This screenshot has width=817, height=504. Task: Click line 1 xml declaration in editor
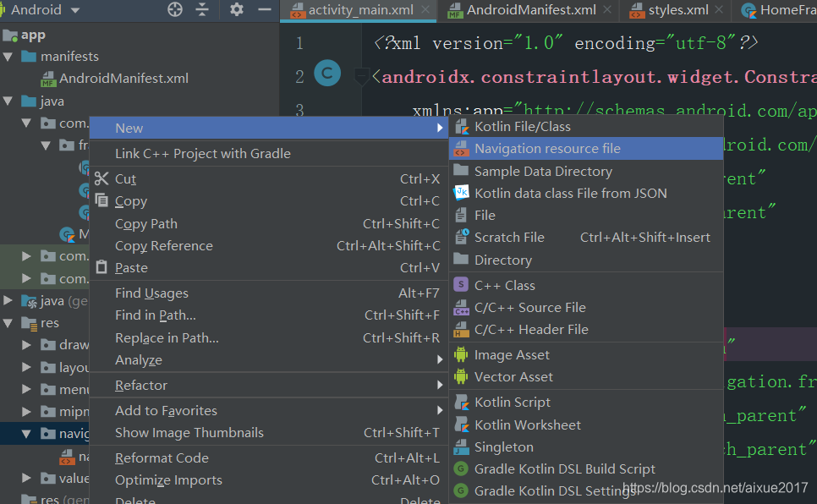point(566,43)
